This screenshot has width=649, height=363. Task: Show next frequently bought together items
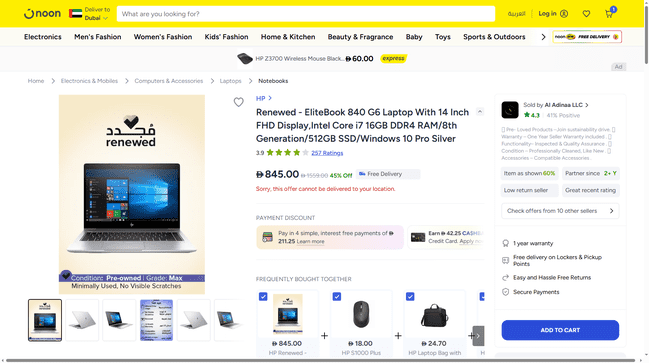478,336
